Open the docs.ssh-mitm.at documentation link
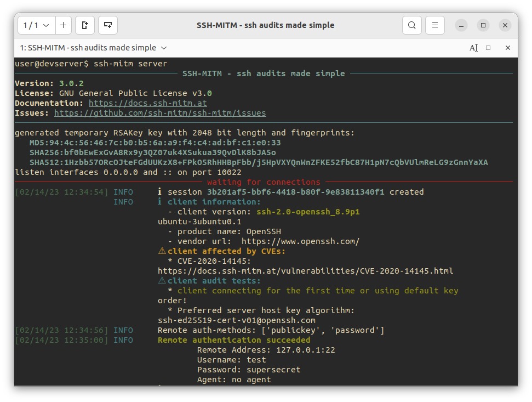532x402 pixels. (x=147, y=103)
